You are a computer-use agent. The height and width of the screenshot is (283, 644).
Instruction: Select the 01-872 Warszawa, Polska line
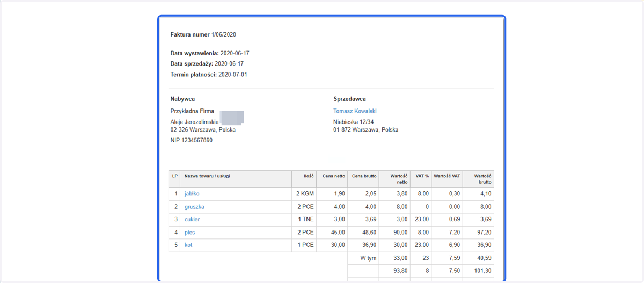pyautogui.click(x=366, y=129)
